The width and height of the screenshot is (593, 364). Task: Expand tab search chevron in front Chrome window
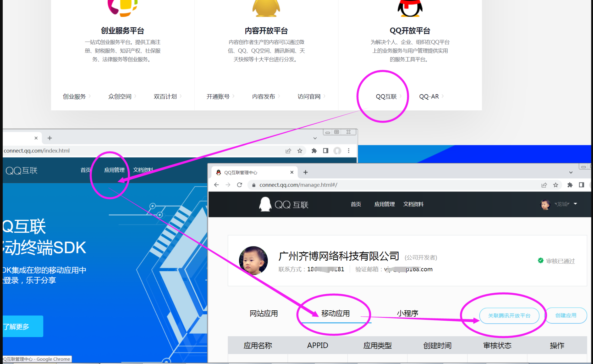pyautogui.click(x=571, y=172)
